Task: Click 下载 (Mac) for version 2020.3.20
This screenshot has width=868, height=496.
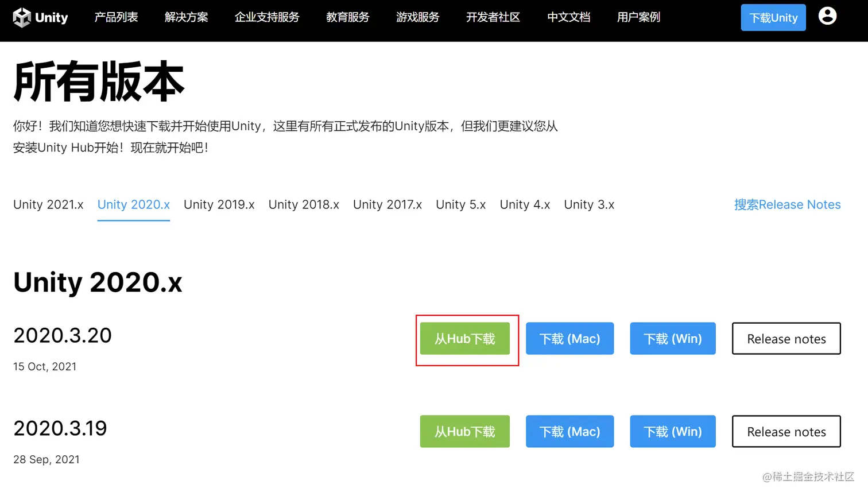Action: 570,339
